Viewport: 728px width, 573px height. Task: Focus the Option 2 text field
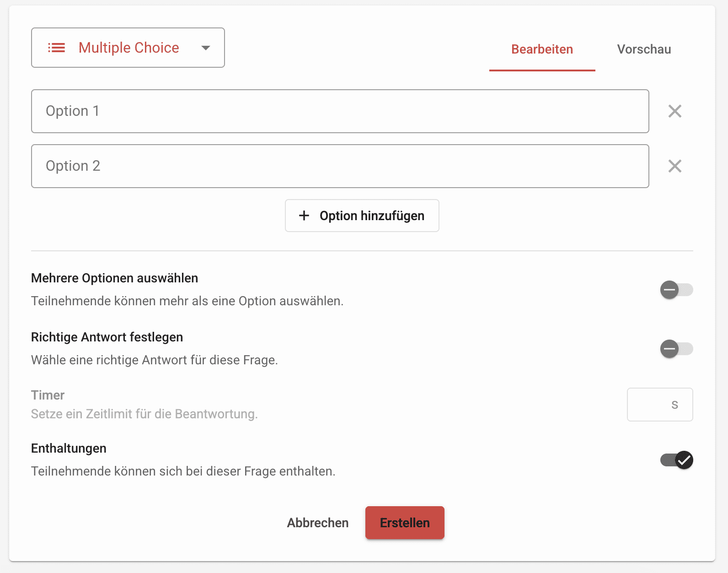click(x=340, y=166)
